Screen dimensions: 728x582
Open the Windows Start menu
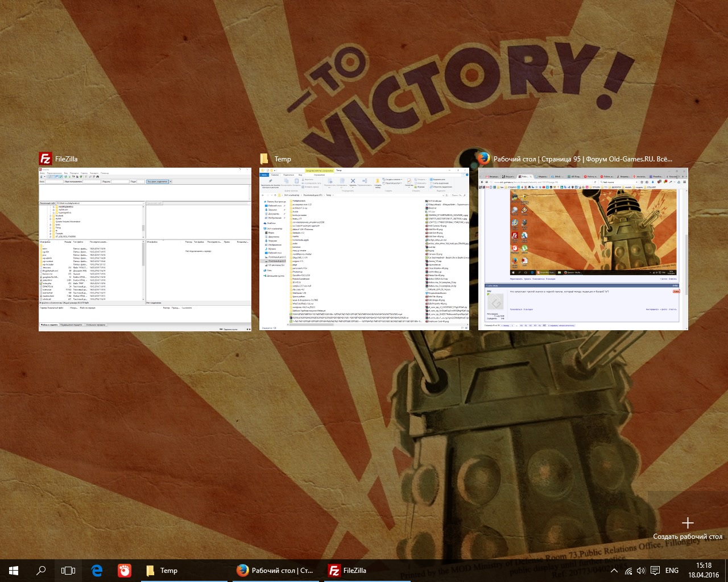pyautogui.click(x=14, y=571)
